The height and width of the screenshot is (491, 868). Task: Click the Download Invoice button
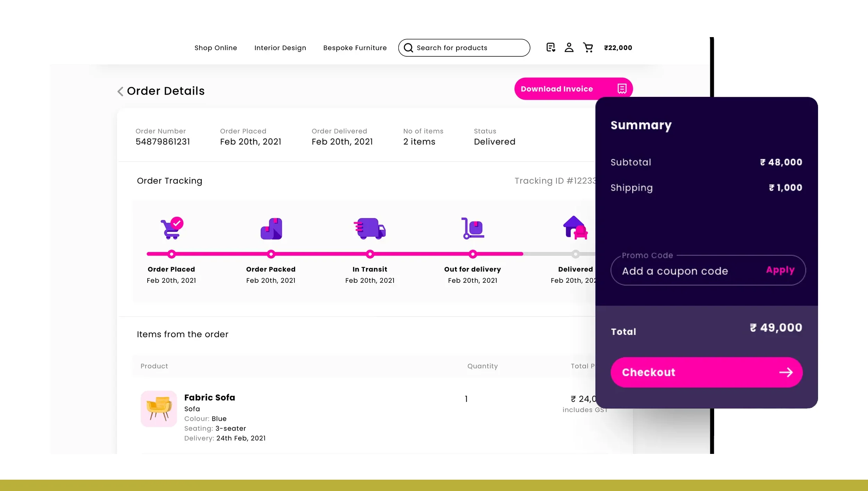point(556,89)
